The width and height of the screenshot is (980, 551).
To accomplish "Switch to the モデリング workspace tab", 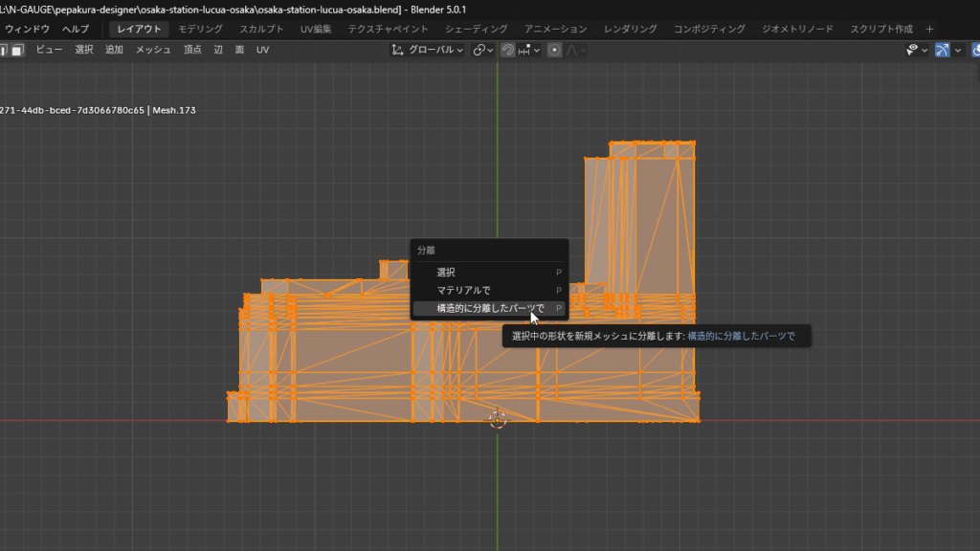I will 200,29.
